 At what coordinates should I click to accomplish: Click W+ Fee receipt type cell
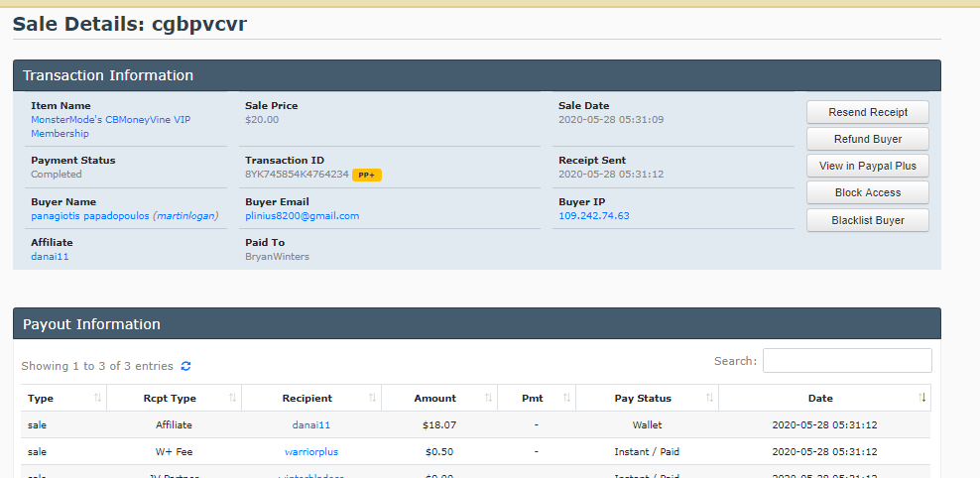[x=174, y=452]
